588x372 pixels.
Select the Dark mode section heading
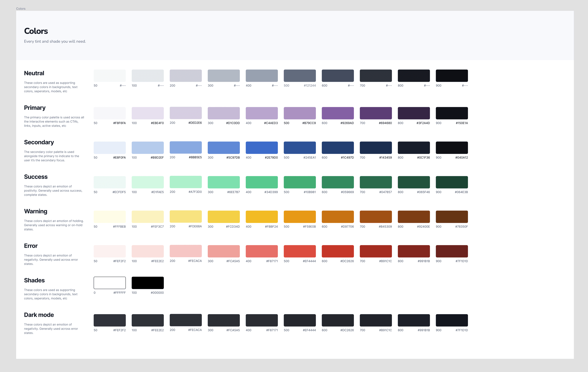tap(39, 315)
